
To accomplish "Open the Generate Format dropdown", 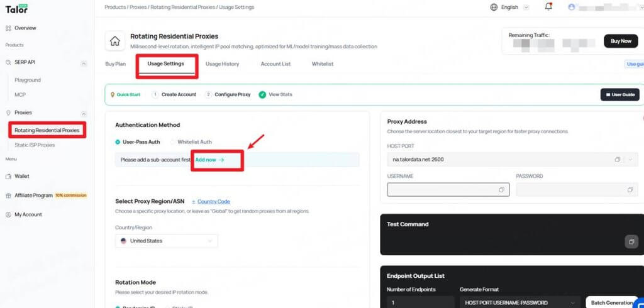I will pos(519,303).
